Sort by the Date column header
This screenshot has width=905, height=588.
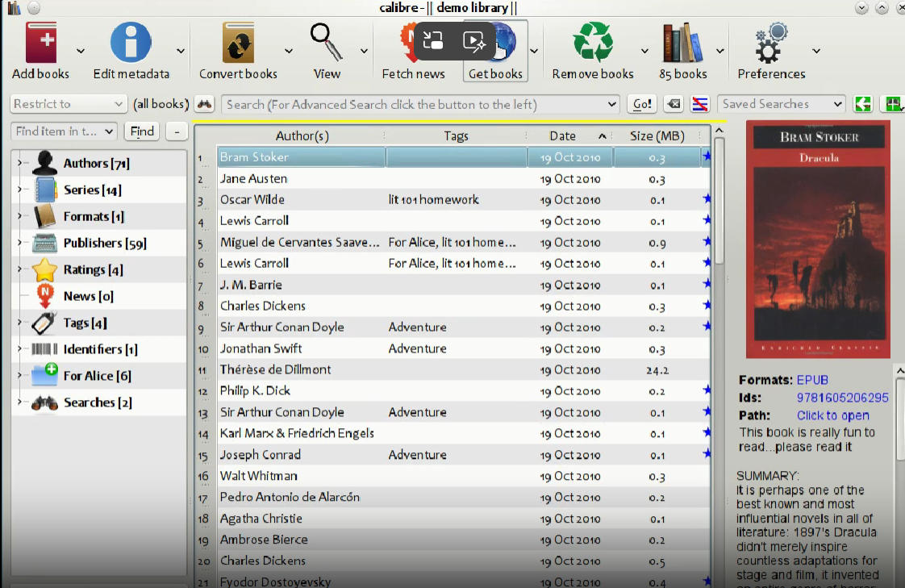[x=570, y=136]
